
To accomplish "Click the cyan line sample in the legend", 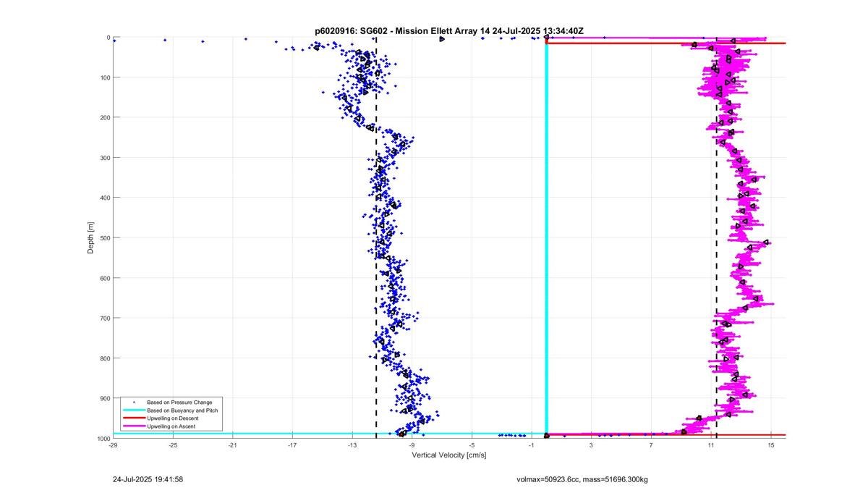I will [133, 410].
